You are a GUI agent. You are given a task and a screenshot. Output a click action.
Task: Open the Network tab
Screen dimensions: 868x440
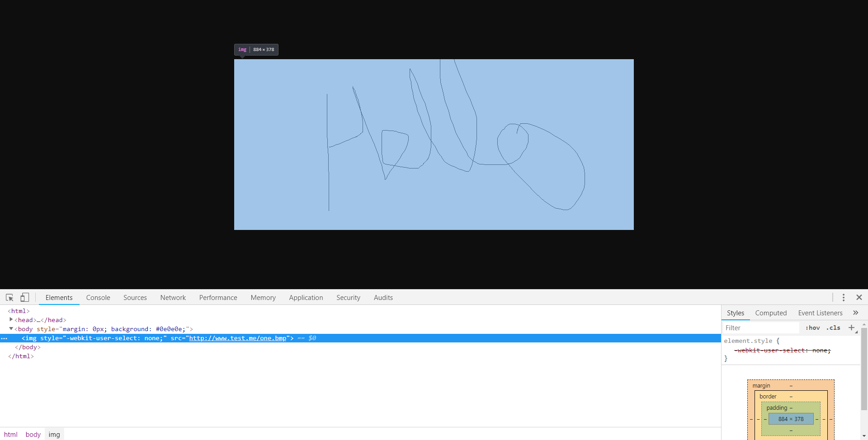(173, 298)
